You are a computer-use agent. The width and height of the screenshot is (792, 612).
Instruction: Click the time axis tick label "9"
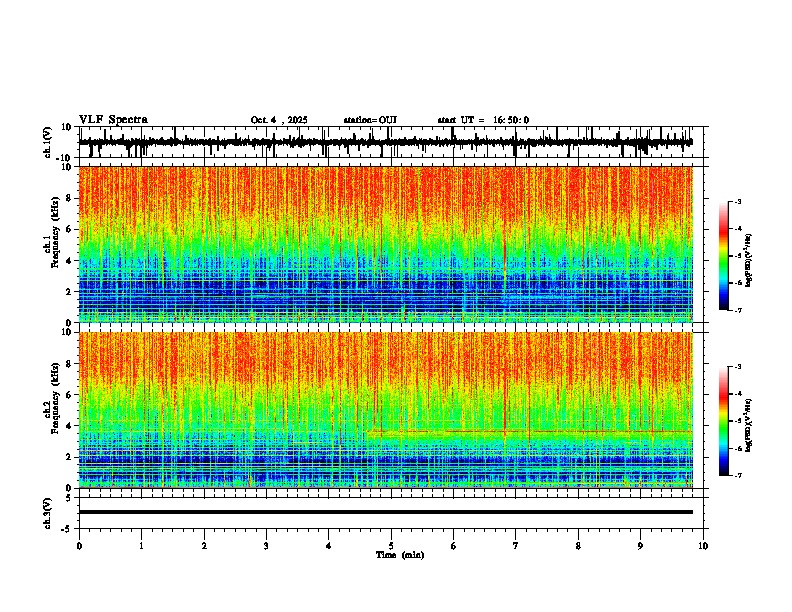[640, 546]
